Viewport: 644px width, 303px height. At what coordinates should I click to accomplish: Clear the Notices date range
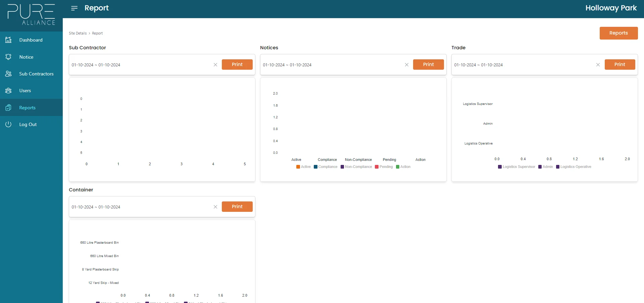(x=407, y=65)
